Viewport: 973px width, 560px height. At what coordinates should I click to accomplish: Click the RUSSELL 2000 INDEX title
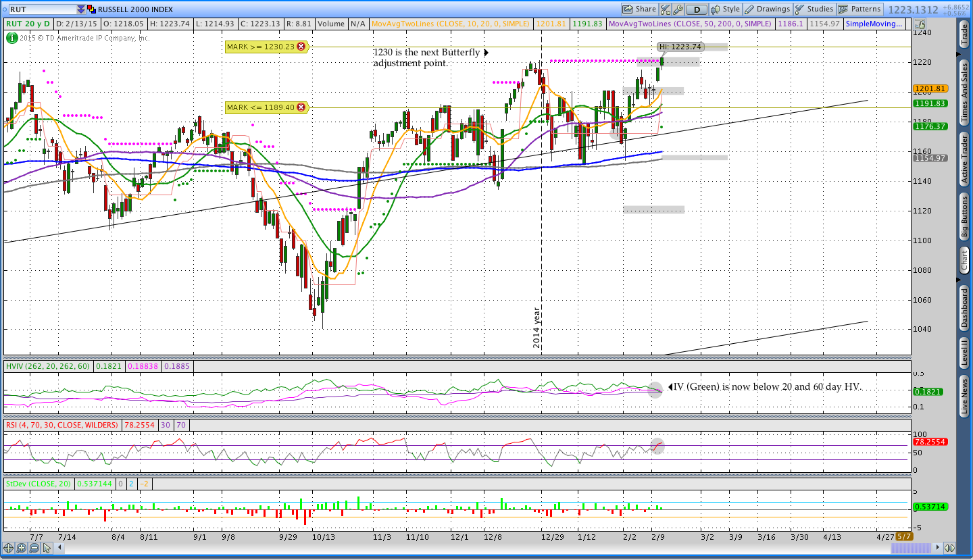click(x=135, y=9)
